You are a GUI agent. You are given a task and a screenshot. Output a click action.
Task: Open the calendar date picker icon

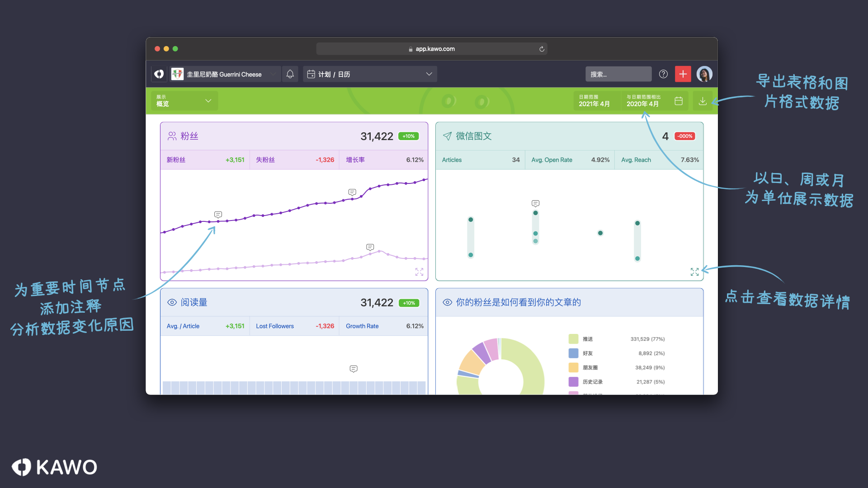coord(679,101)
